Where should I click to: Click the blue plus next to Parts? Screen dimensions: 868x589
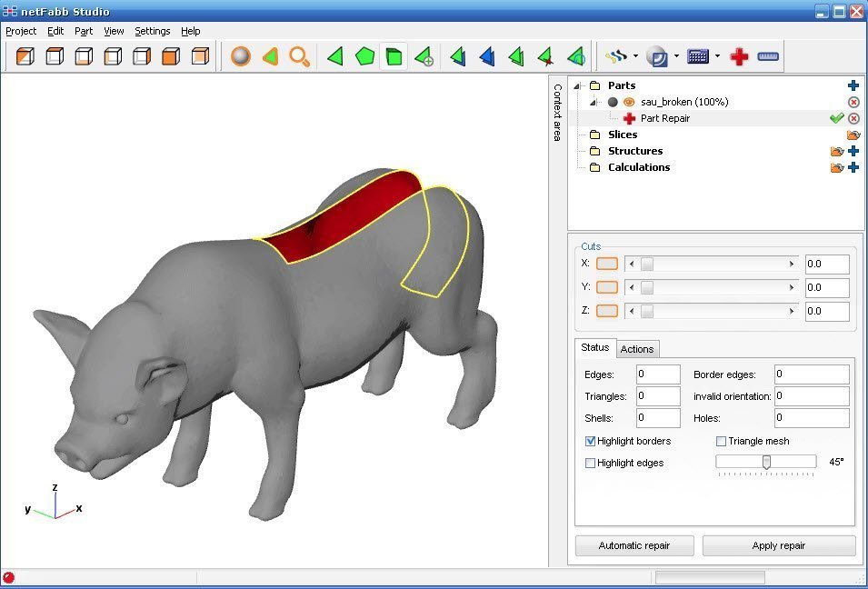(x=853, y=85)
